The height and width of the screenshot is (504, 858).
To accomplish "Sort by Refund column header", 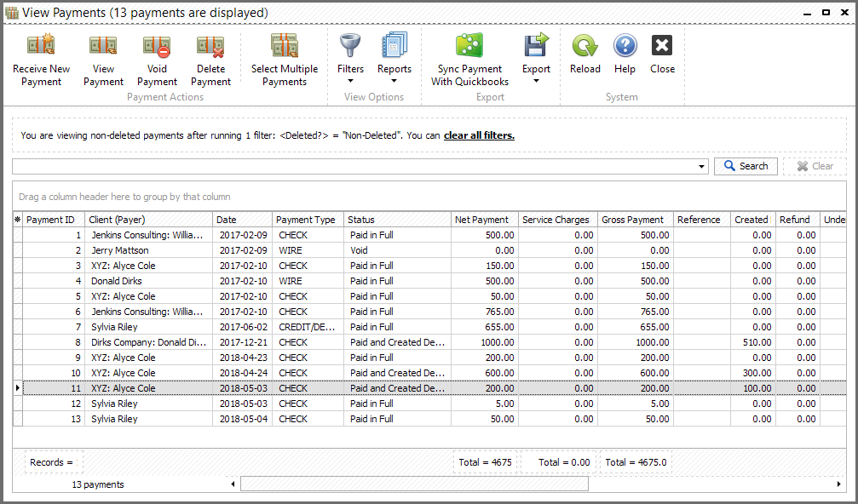I will click(x=798, y=220).
